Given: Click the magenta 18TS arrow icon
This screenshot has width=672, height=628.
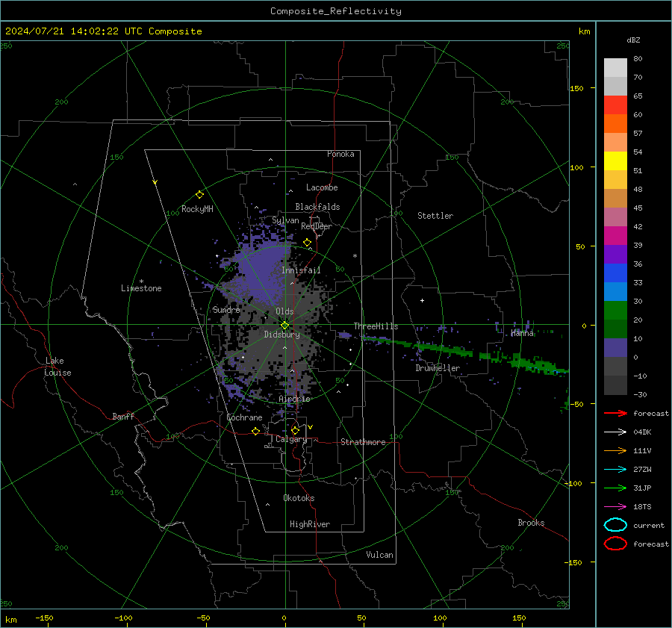Looking at the screenshot, I should 615,507.
